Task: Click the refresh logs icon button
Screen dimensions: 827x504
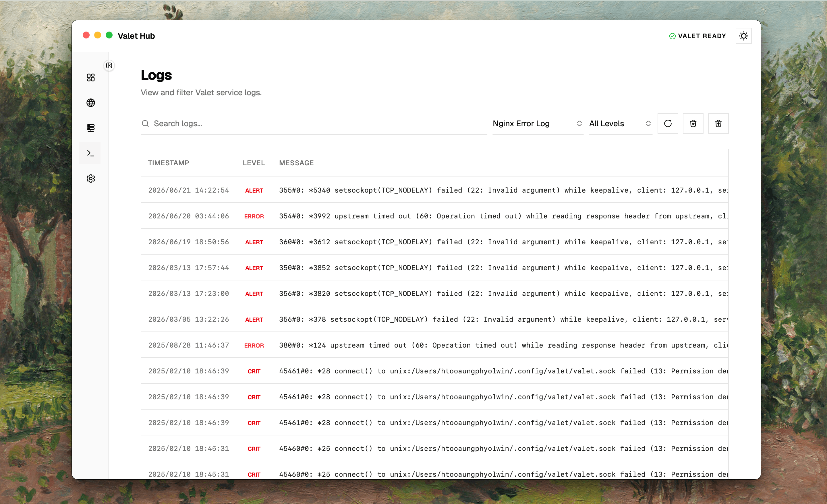Action: pyautogui.click(x=668, y=123)
